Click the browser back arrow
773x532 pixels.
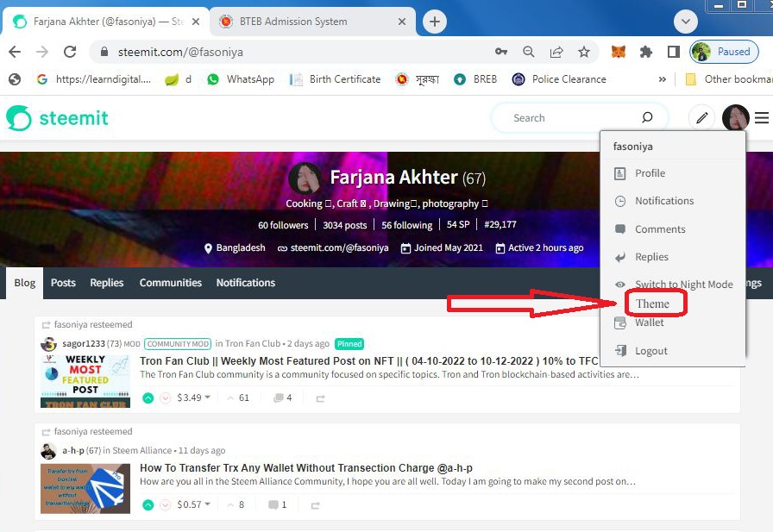pyautogui.click(x=15, y=52)
